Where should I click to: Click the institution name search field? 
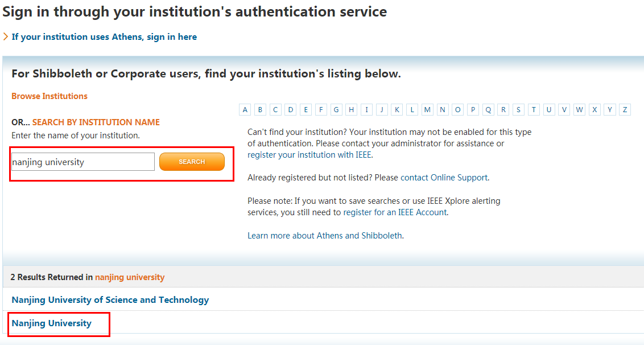click(83, 162)
